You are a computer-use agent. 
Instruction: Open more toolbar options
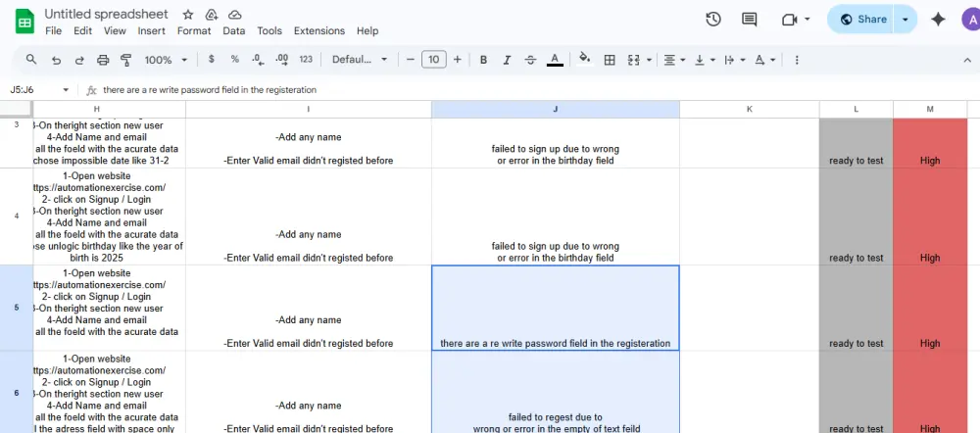[796, 60]
